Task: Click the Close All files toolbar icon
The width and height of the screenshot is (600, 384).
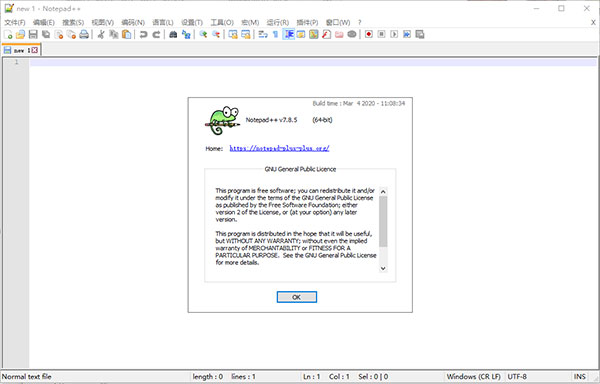Action: click(71, 35)
